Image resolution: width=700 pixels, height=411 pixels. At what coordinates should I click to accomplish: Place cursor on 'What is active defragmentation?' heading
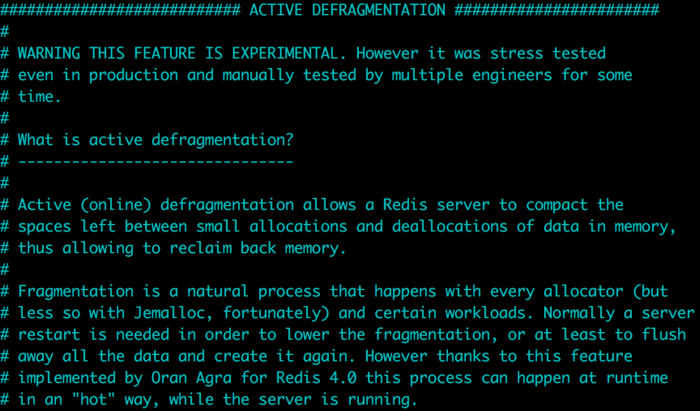(156, 140)
